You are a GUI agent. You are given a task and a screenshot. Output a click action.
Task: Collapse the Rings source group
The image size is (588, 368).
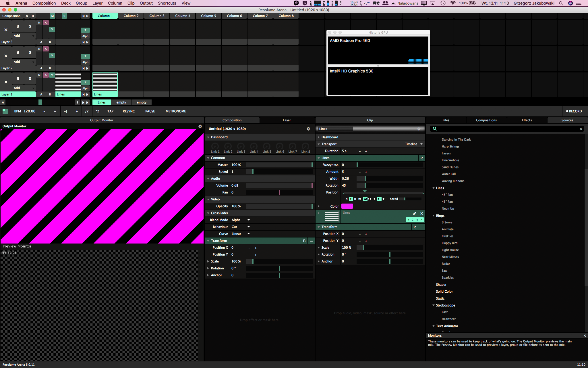434,215
